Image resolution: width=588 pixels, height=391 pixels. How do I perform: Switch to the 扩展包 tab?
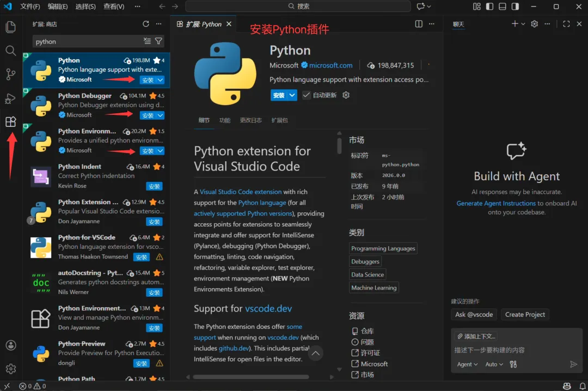coord(280,120)
